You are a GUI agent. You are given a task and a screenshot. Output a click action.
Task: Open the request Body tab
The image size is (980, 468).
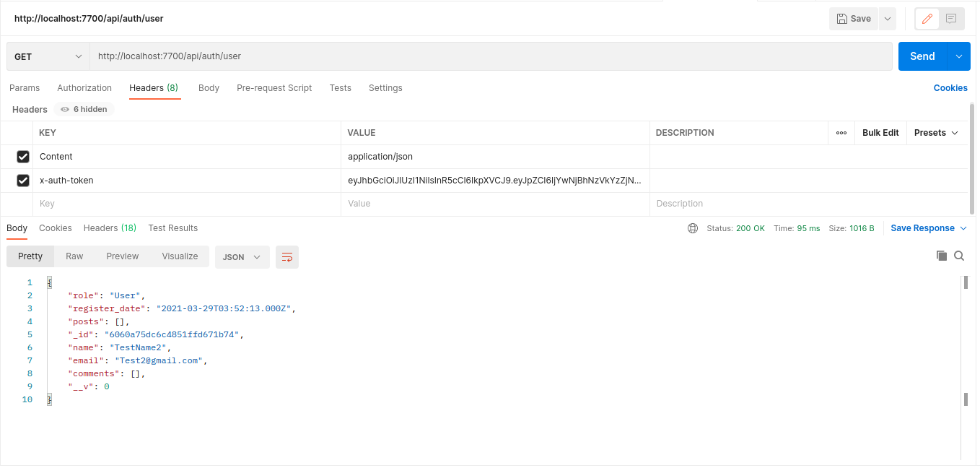[209, 88]
